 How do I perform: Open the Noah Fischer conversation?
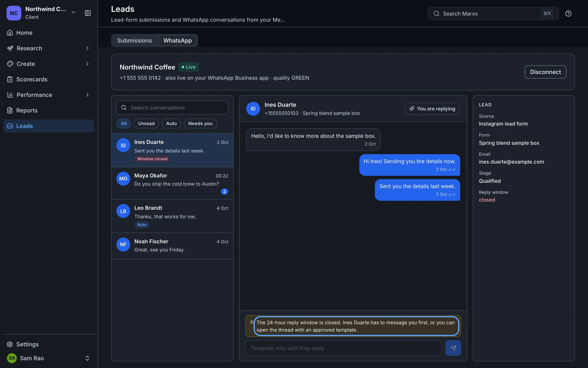(x=172, y=246)
